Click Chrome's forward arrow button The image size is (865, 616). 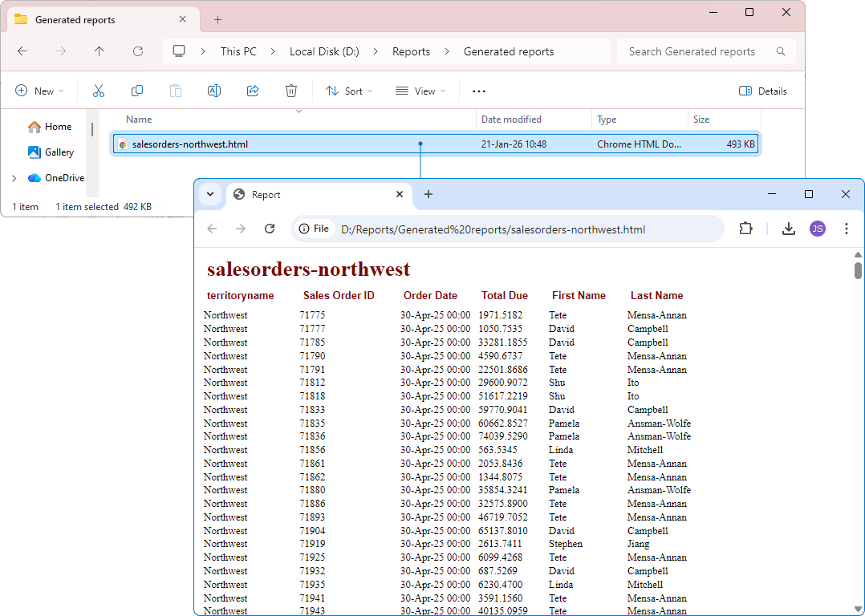241,229
